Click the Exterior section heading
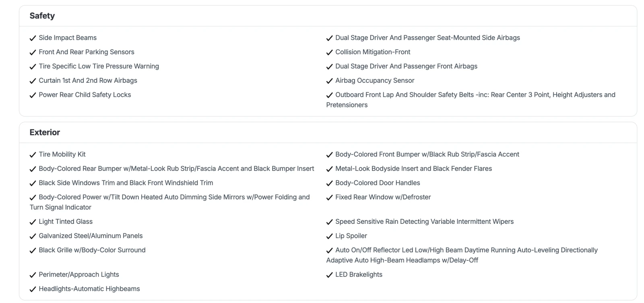The image size is (644, 303). [45, 132]
